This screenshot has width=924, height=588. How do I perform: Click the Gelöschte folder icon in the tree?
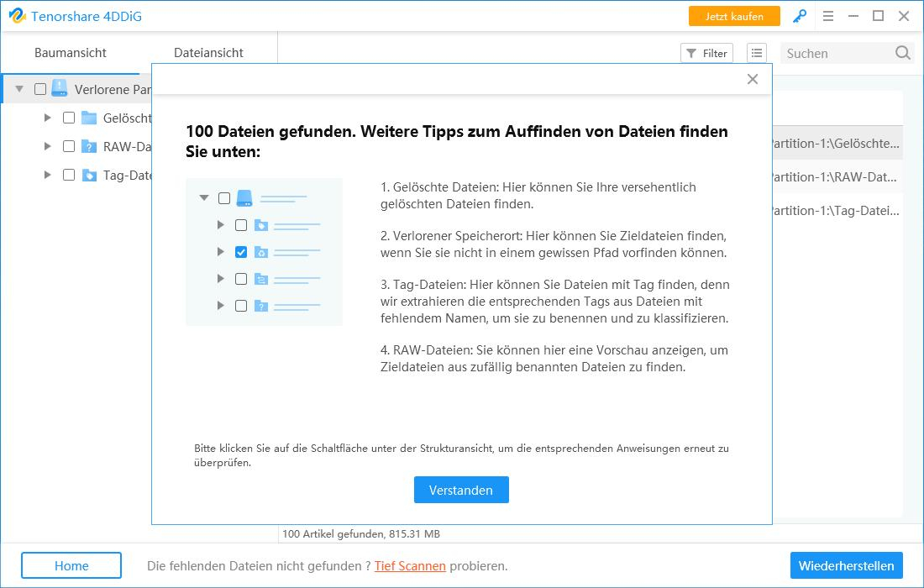[x=88, y=118]
